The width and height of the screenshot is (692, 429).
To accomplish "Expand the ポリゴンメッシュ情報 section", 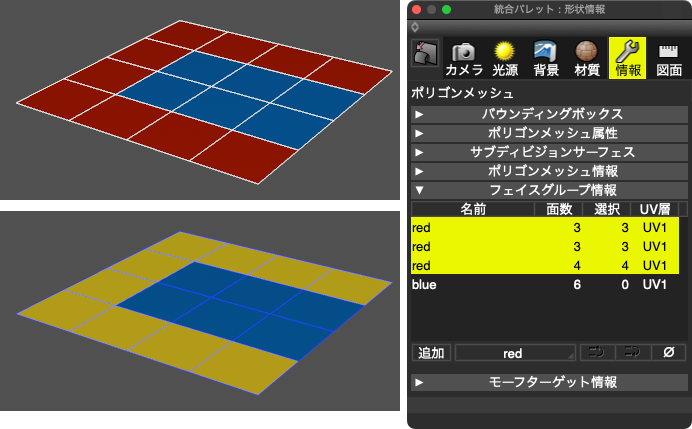I will tap(547, 171).
